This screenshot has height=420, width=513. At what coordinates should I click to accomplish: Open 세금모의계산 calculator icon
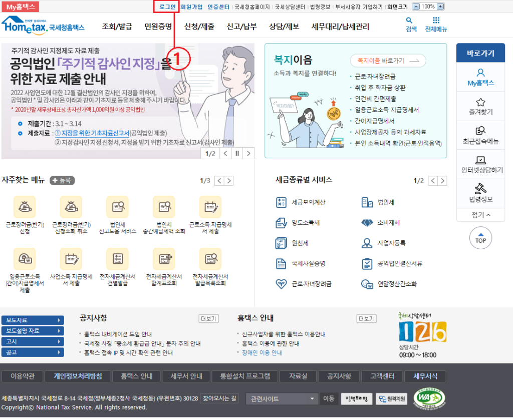pos(281,203)
